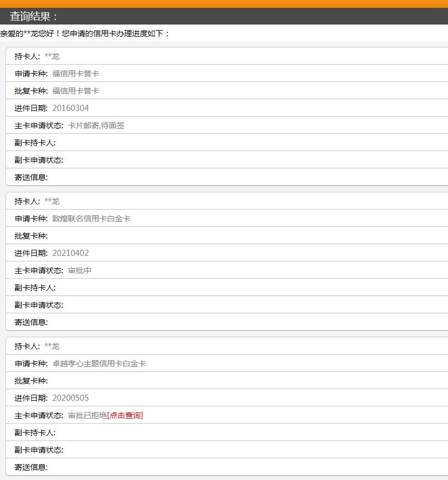The height and width of the screenshot is (480, 448).
Task: Click the red 点击查询 link
Action: point(125,415)
